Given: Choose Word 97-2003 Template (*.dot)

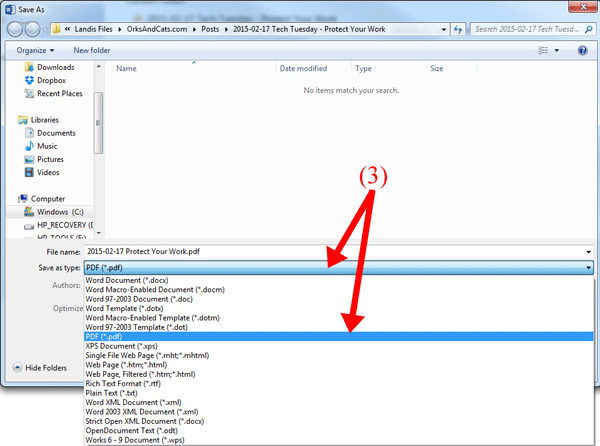Looking at the screenshot, I should pyautogui.click(x=339, y=327).
